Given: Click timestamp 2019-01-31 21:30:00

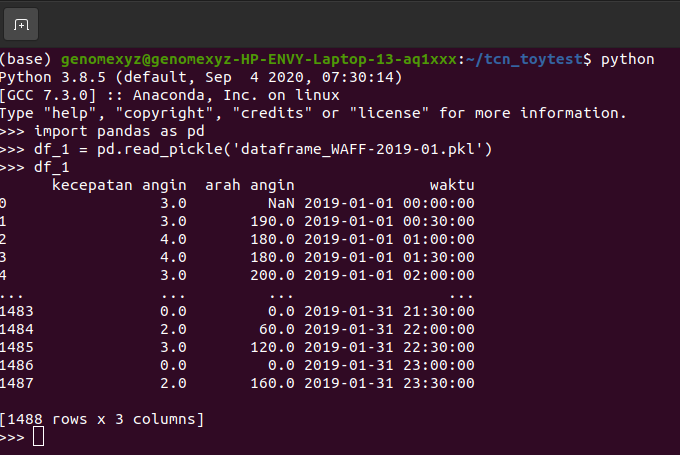Looking at the screenshot, I should click(389, 311).
